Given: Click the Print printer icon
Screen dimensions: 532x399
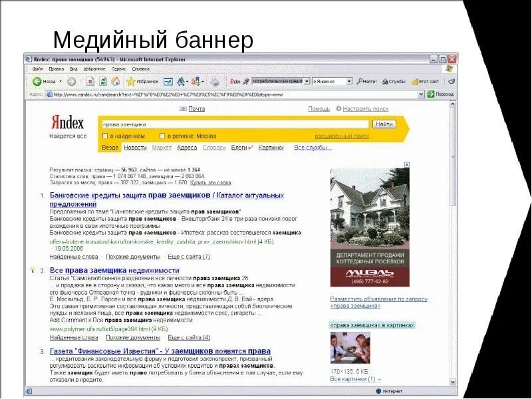Looking at the screenshot, I should (214, 81).
